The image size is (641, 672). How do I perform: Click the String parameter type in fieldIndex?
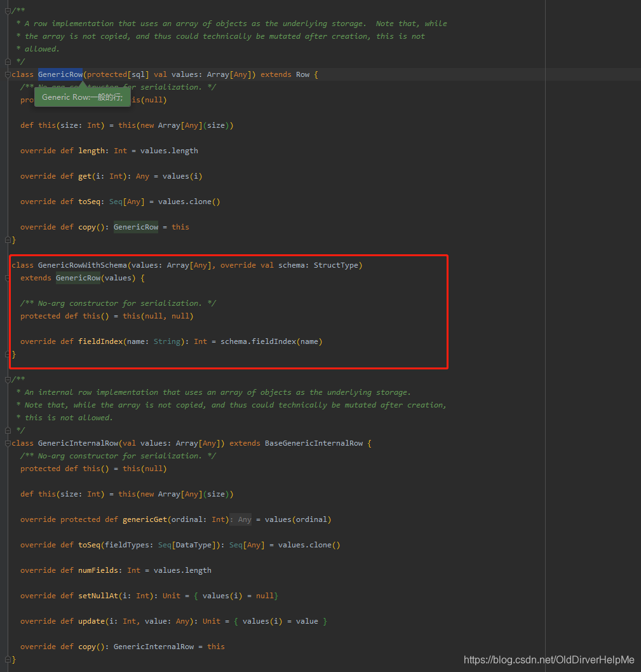point(167,341)
